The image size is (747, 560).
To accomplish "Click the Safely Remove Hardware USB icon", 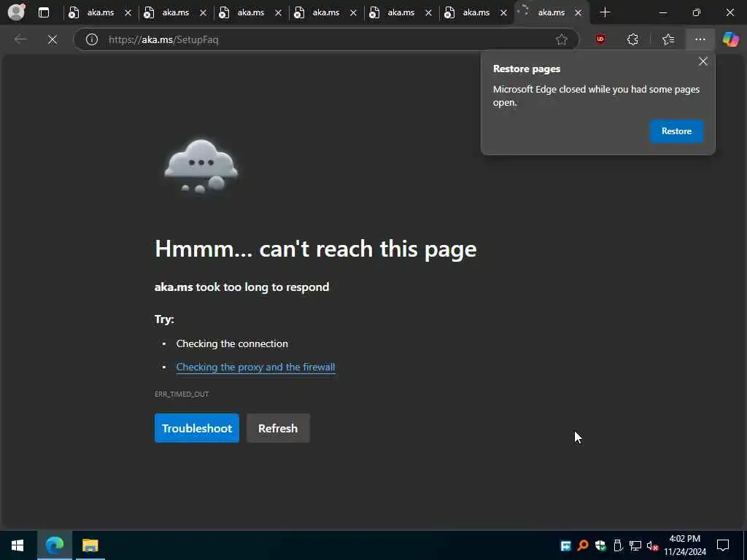I will point(618,545).
